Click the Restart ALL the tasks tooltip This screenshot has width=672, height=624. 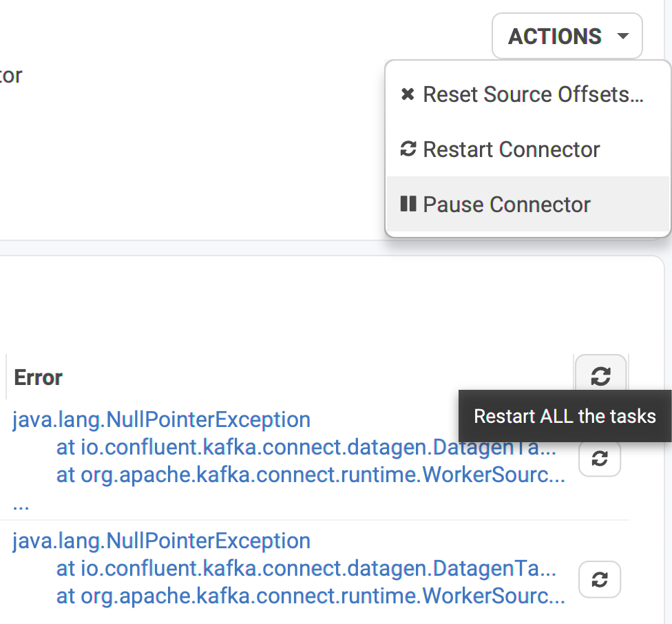point(565,416)
